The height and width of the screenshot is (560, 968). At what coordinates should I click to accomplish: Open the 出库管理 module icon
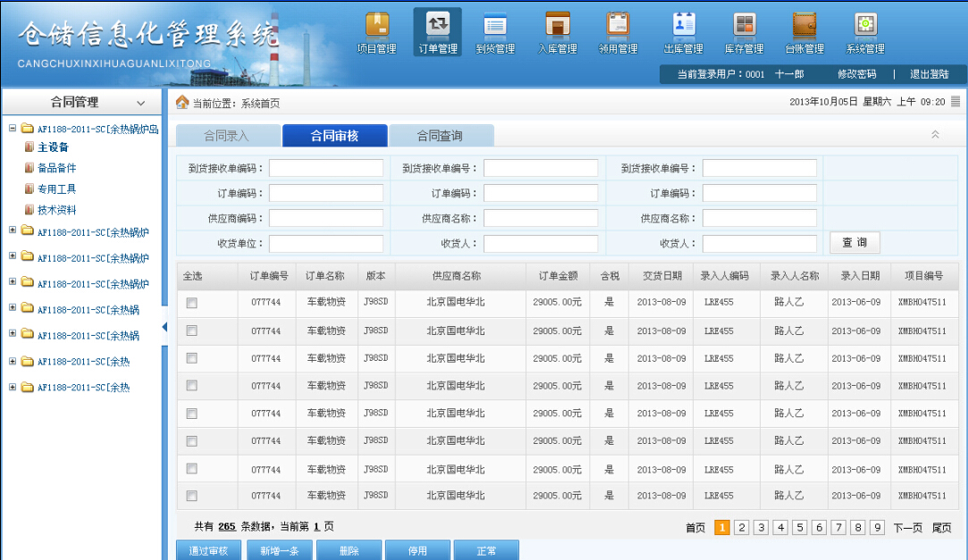[x=683, y=25]
